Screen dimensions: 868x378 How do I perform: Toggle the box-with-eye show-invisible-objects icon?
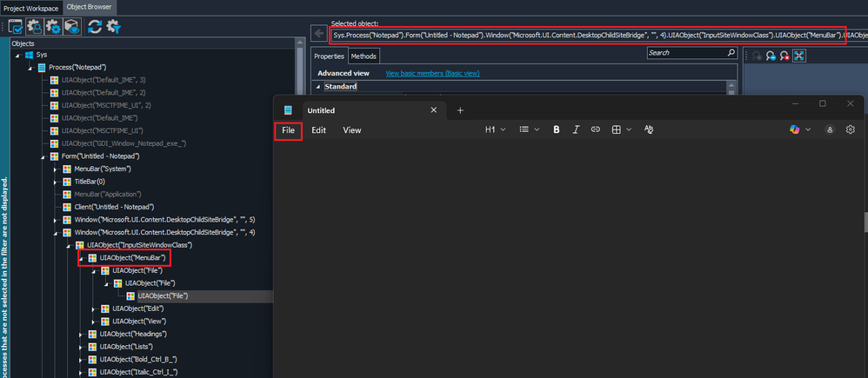click(x=72, y=26)
